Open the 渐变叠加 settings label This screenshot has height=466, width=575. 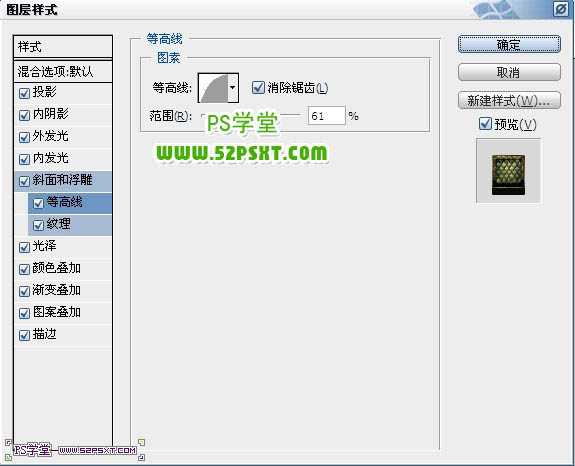(x=57, y=290)
